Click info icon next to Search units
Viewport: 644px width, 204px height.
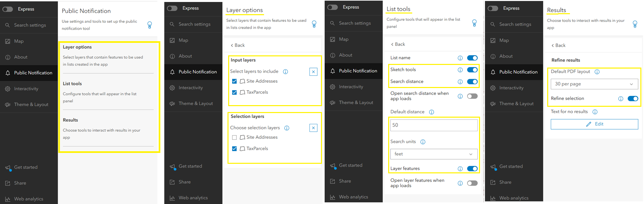click(x=423, y=142)
